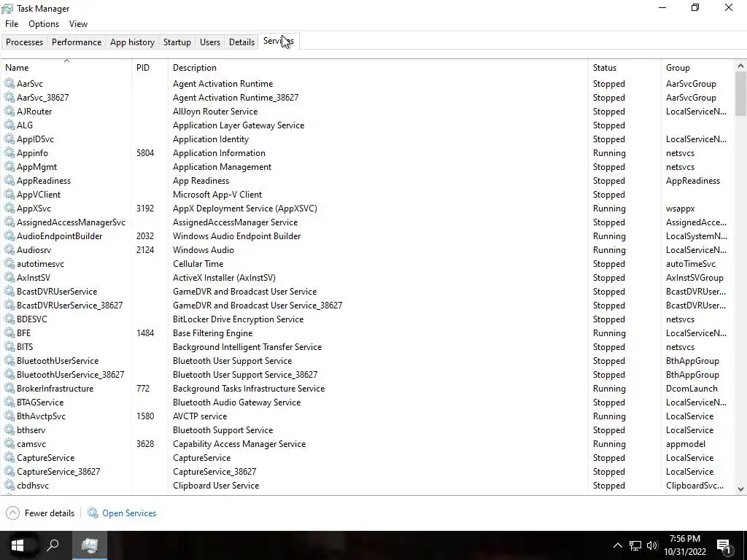
Task: Click the camsvc gear icon
Action: pyautogui.click(x=9, y=444)
